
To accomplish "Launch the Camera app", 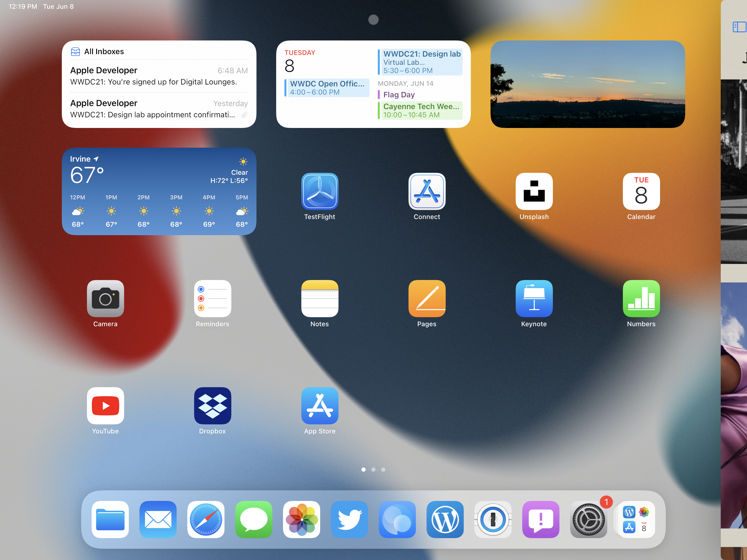I will tap(105, 298).
